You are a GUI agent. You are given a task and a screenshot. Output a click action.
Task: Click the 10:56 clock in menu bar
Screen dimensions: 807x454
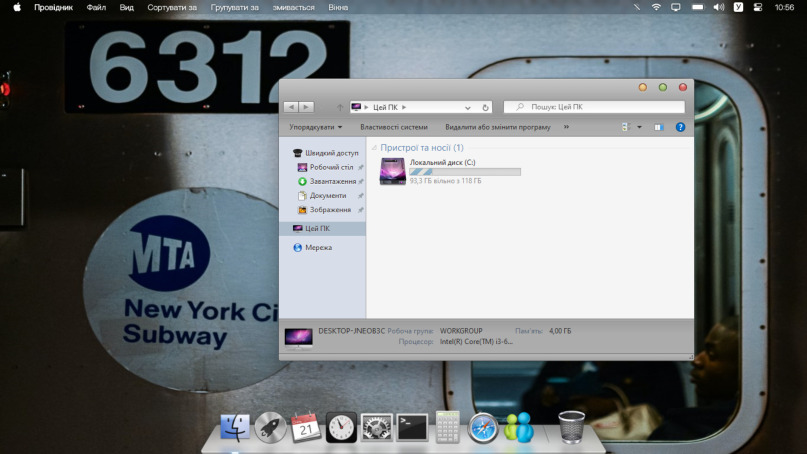784,7
